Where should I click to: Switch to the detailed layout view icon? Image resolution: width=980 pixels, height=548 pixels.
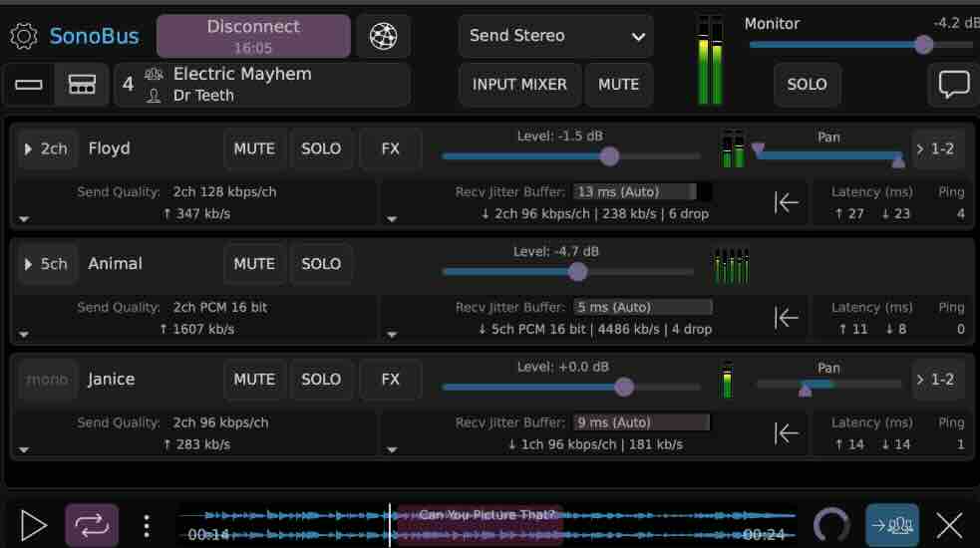[x=82, y=85]
